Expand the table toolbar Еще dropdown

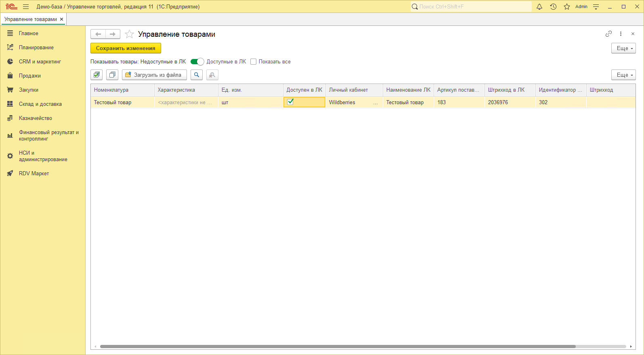(623, 75)
